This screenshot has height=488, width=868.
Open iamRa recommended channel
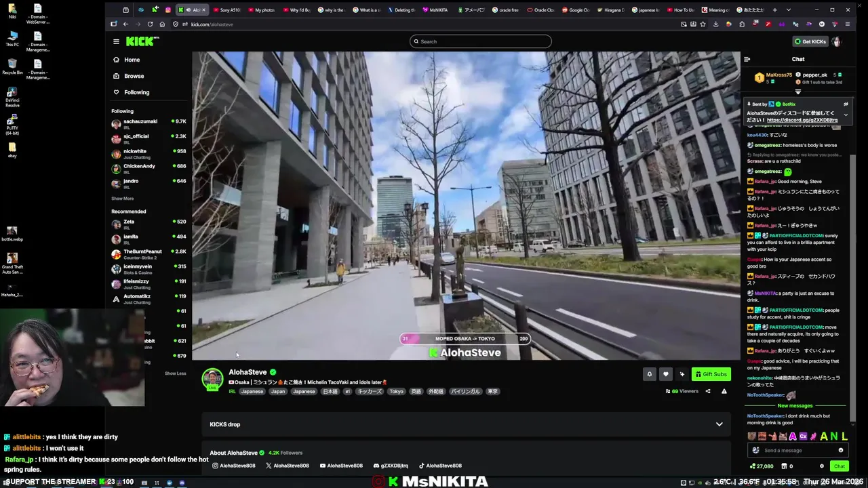coord(149,239)
